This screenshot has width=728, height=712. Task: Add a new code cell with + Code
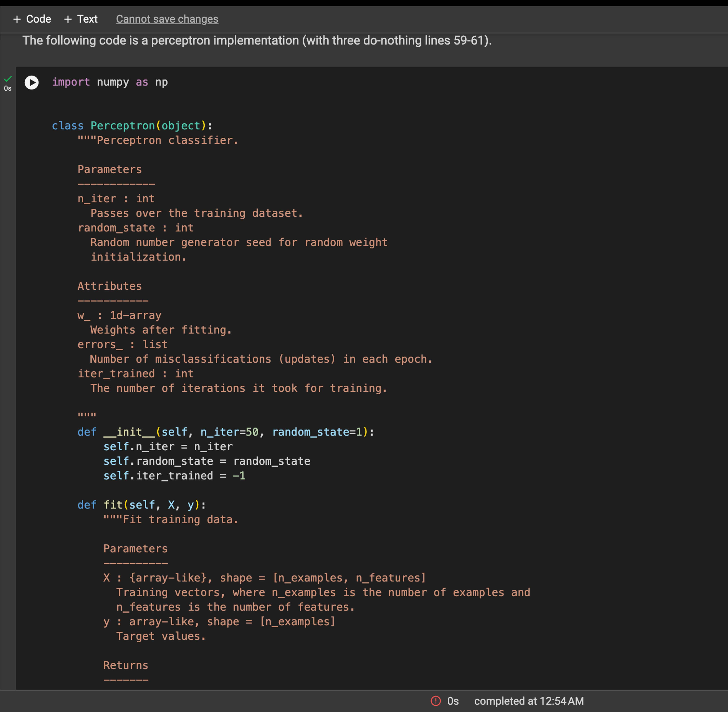tap(32, 19)
